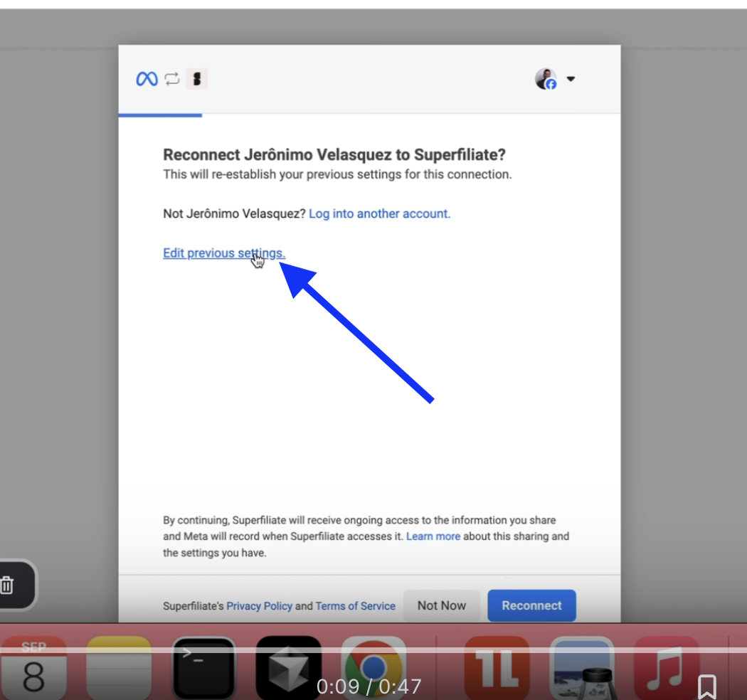Open the Preview app in Dock
The height and width of the screenshot is (700, 747).
click(582, 667)
